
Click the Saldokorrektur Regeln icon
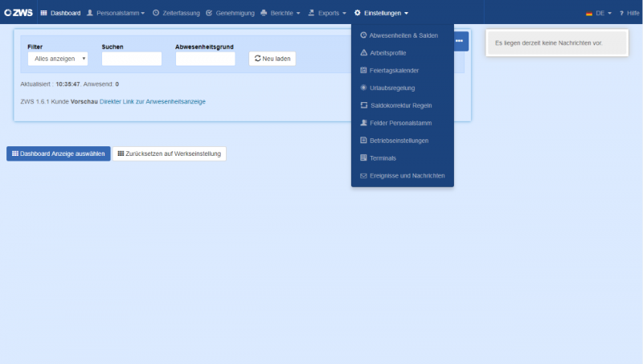[x=364, y=105]
